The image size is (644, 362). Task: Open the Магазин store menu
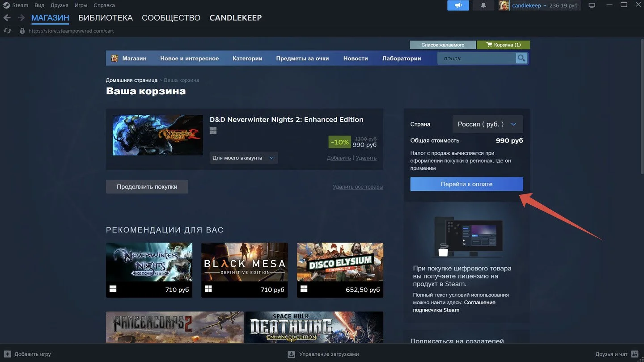tap(134, 58)
